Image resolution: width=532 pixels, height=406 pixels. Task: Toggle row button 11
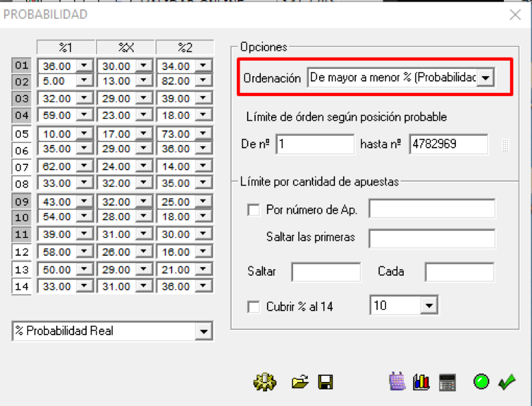(x=21, y=234)
